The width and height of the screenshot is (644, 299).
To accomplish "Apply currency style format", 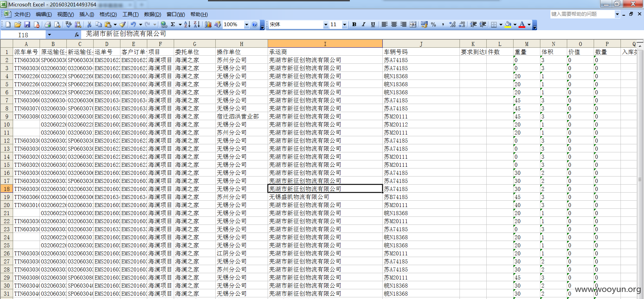I will click(x=424, y=24).
